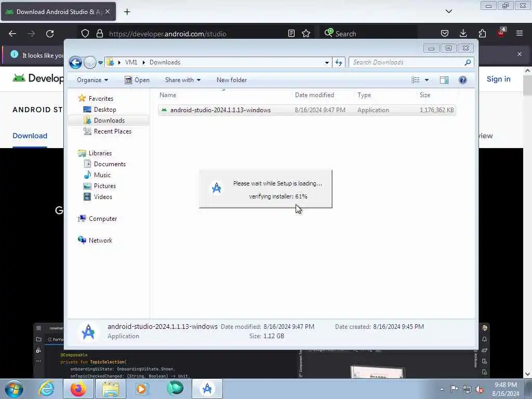The width and height of the screenshot is (532, 399).
Task: Bookmark this page with star icon
Action: [x=306, y=33]
